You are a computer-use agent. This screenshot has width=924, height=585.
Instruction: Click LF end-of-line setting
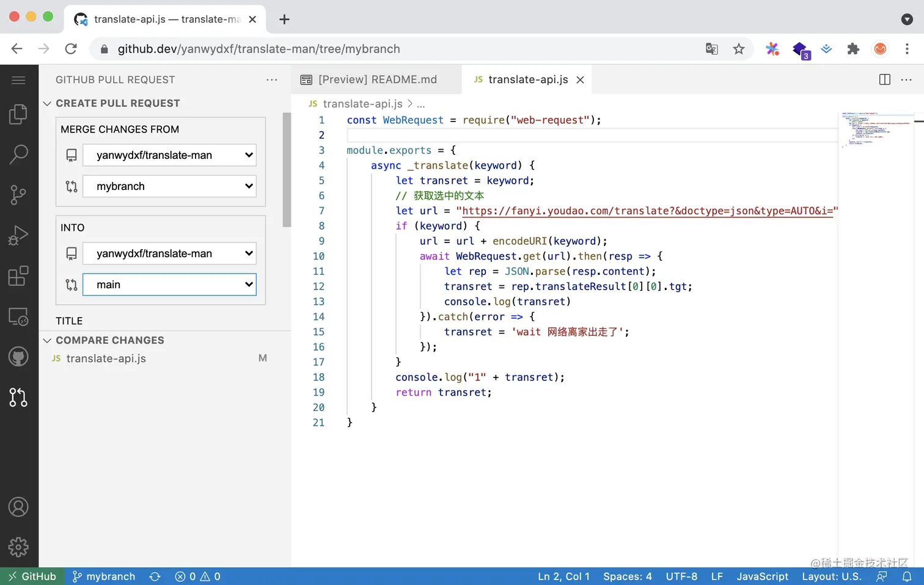717,576
